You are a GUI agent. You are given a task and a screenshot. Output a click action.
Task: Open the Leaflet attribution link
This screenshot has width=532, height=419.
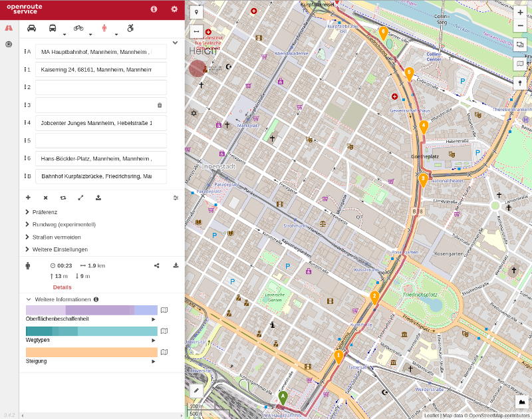click(x=431, y=416)
